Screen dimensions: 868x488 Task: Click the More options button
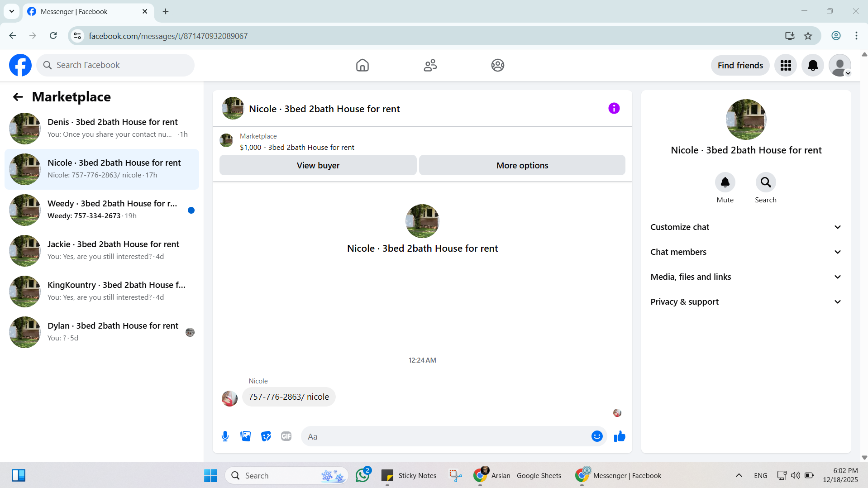[x=522, y=166]
